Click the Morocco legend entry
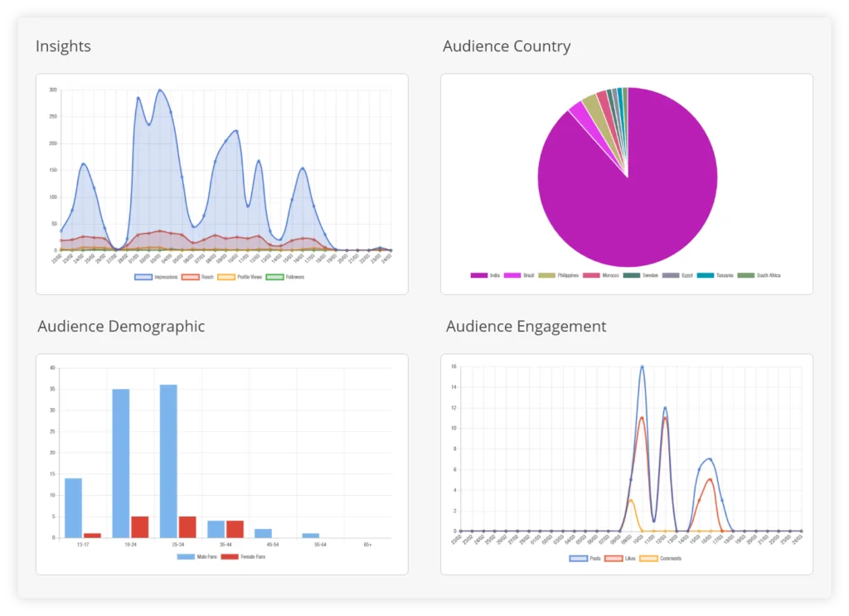 click(601, 275)
